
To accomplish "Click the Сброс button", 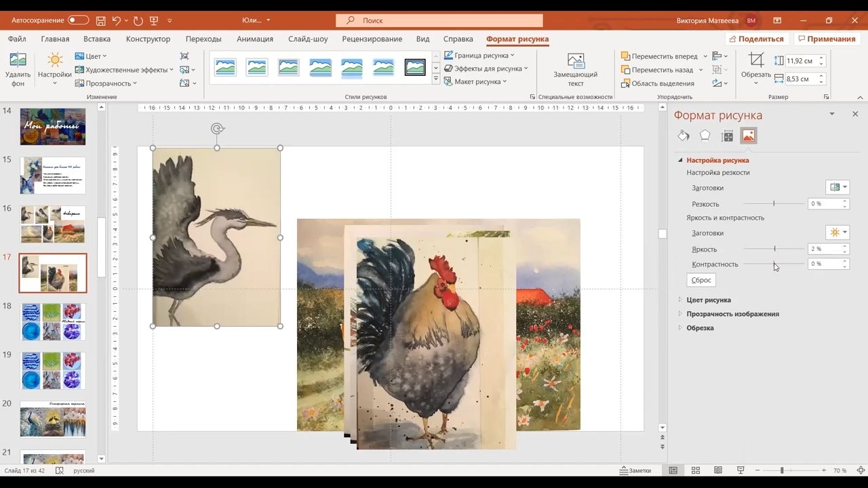I will [701, 280].
